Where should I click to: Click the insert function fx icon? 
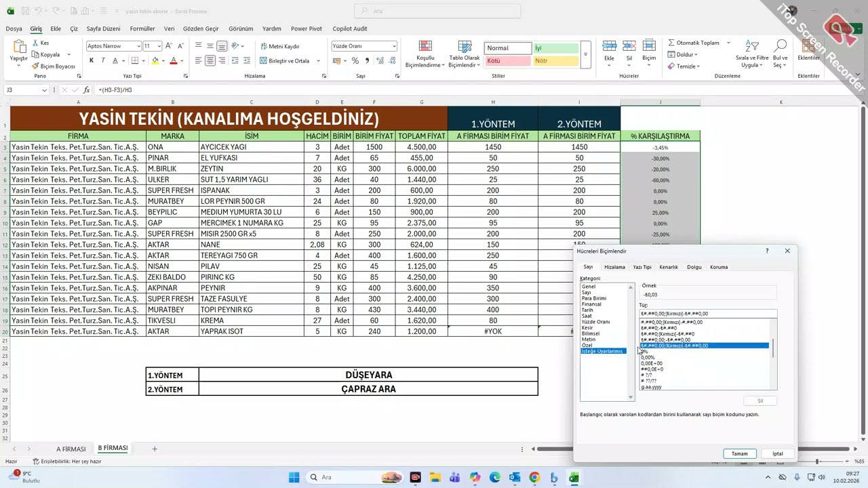pos(86,89)
